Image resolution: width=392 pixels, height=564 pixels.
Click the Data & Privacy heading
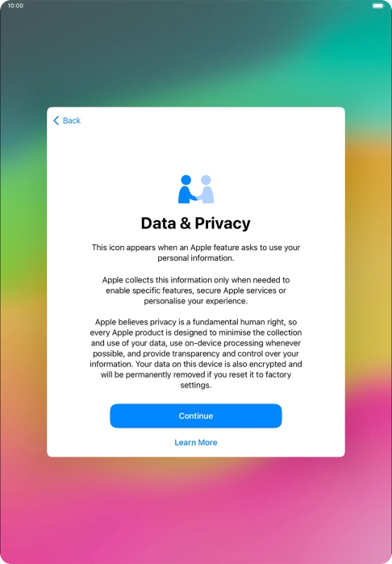click(196, 223)
